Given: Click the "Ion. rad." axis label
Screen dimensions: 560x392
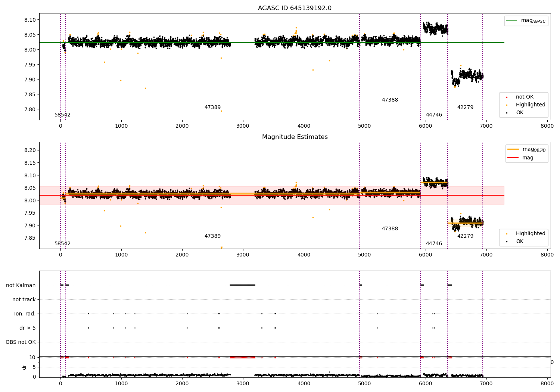Looking at the screenshot, I should (25, 314).
